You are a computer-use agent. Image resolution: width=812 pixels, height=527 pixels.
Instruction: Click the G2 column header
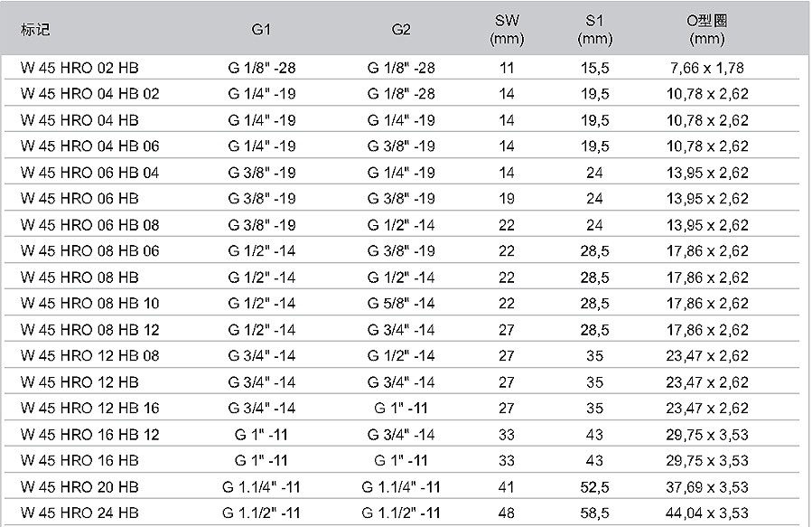point(401,30)
